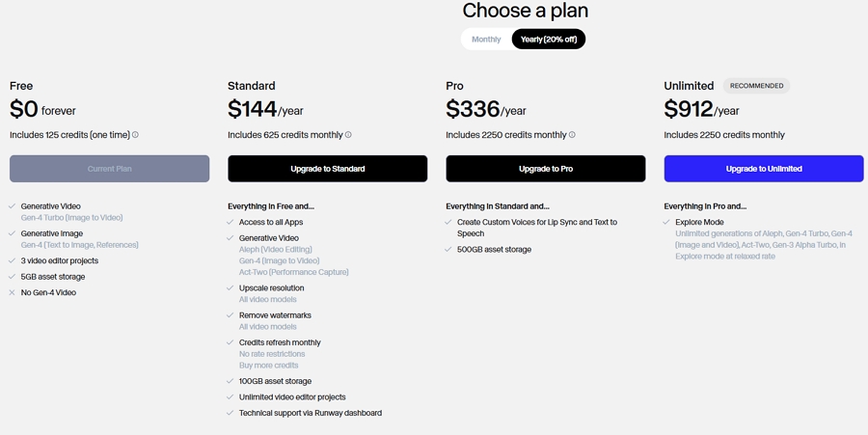Click Credits refresh monthly feature
This screenshot has height=435, width=868.
tap(280, 342)
